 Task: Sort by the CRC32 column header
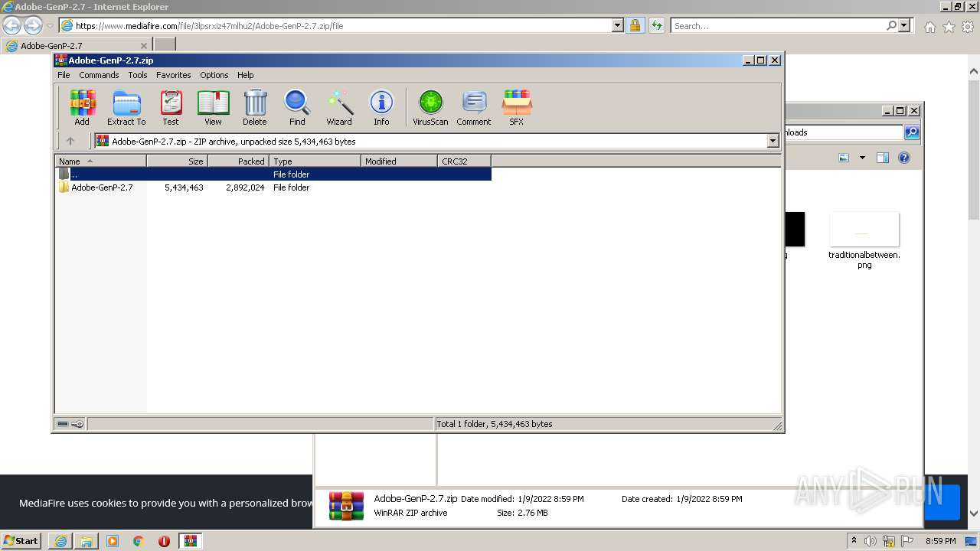[x=464, y=161]
